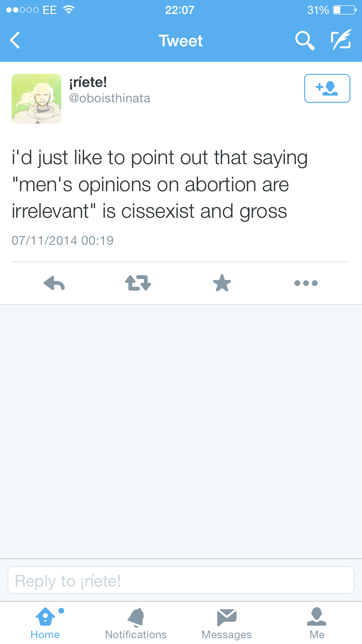Open the Messages tab
The width and height of the screenshot is (362, 644).
click(x=226, y=623)
